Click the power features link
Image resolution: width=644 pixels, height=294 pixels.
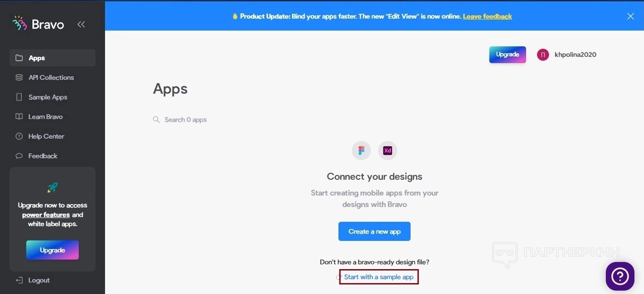46,215
